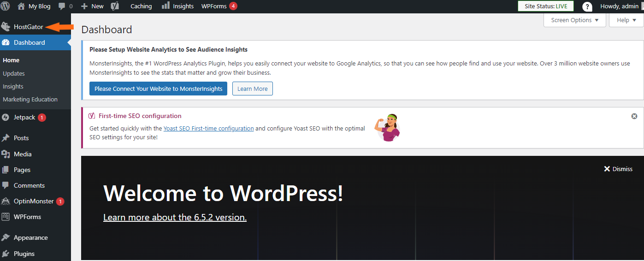Click the Posts pushpin icon
The image size is (644, 261).
[x=6, y=138]
